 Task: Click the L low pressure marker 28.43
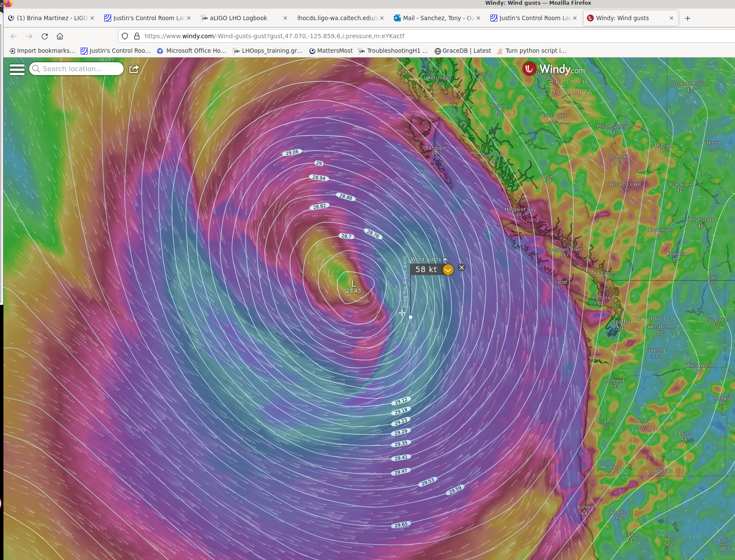(354, 287)
